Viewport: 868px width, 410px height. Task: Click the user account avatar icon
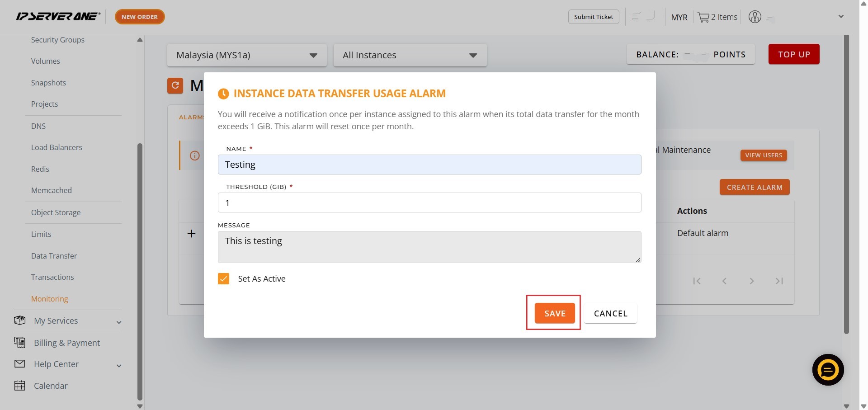tap(755, 17)
